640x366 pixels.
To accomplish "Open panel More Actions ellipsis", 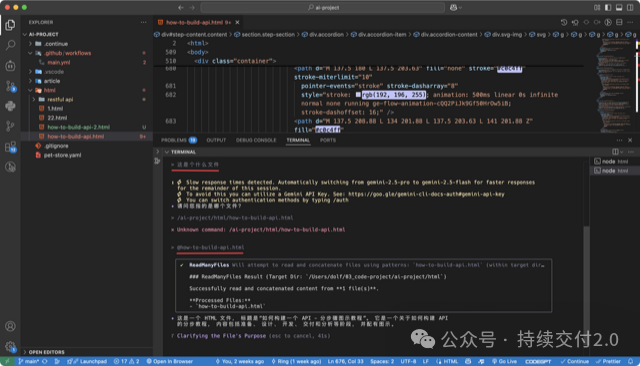I will click(x=619, y=140).
